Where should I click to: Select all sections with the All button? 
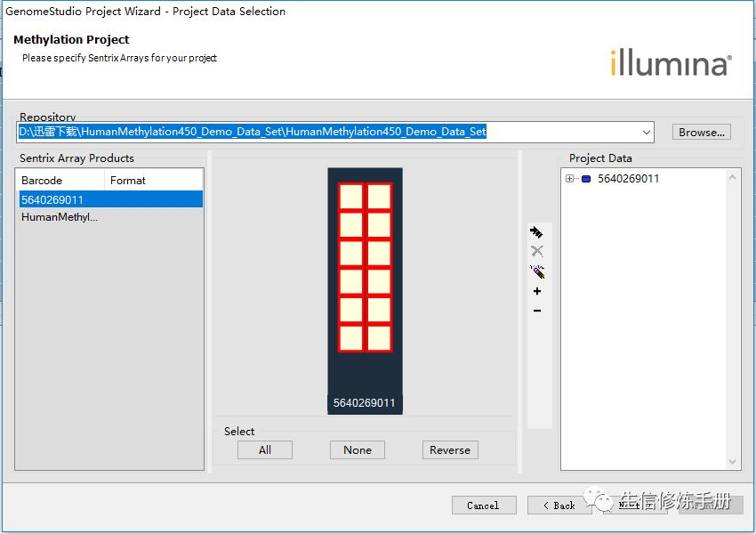point(265,450)
